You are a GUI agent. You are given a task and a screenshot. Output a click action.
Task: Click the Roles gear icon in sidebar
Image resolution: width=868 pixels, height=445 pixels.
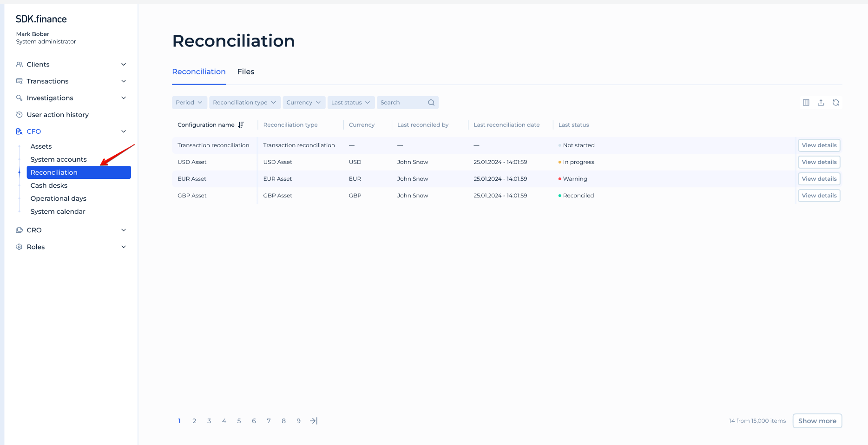tap(19, 247)
